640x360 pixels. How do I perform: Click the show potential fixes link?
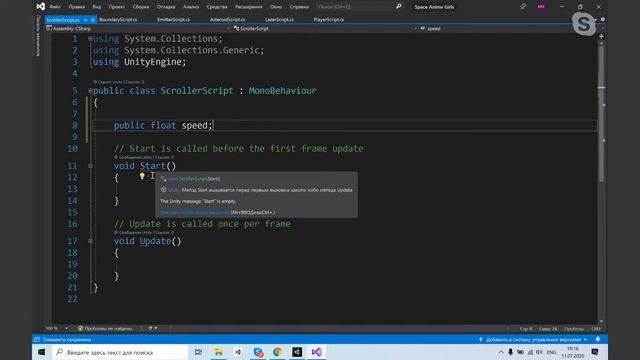(195, 212)
